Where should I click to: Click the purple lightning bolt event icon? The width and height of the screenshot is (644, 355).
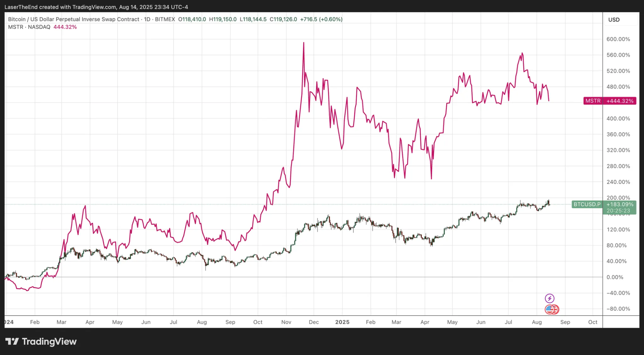point(549,298)
